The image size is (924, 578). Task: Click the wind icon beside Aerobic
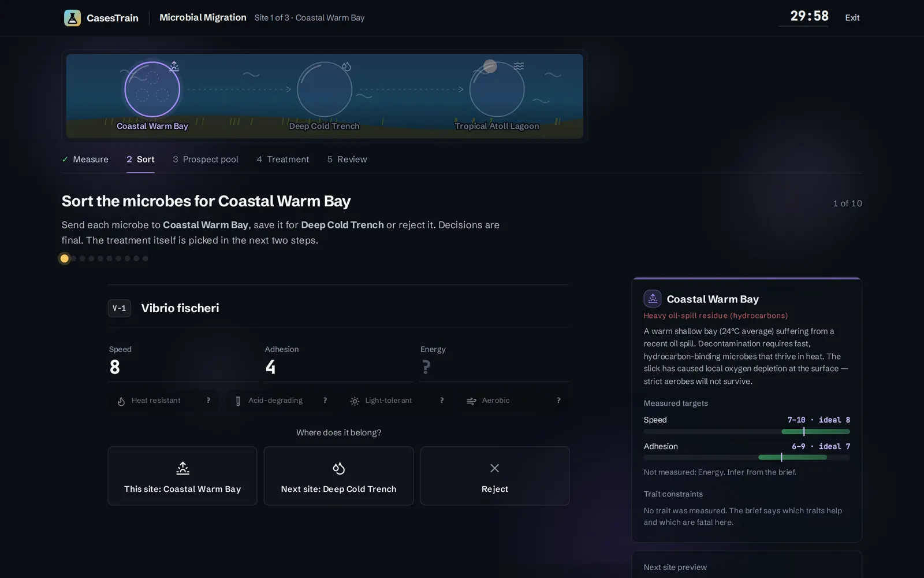pos(471,401)
